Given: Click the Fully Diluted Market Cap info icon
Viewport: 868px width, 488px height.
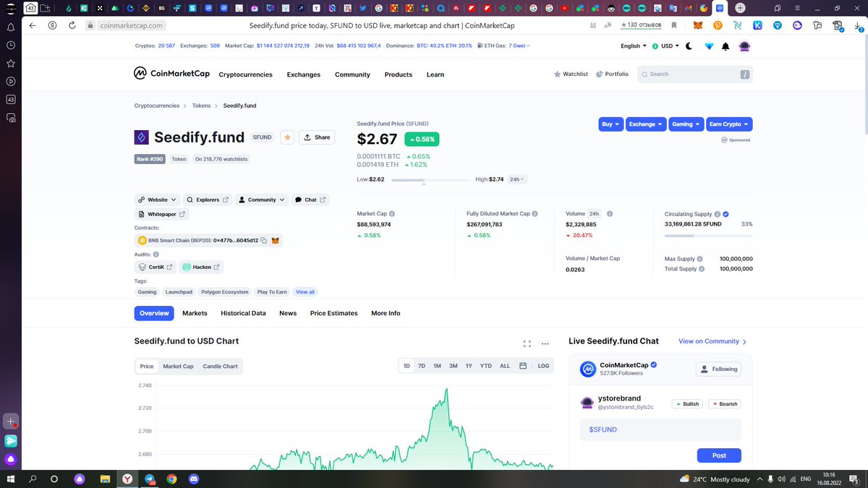Looking at the screenshot, I should pyautogui.click(x=534, y=214).
